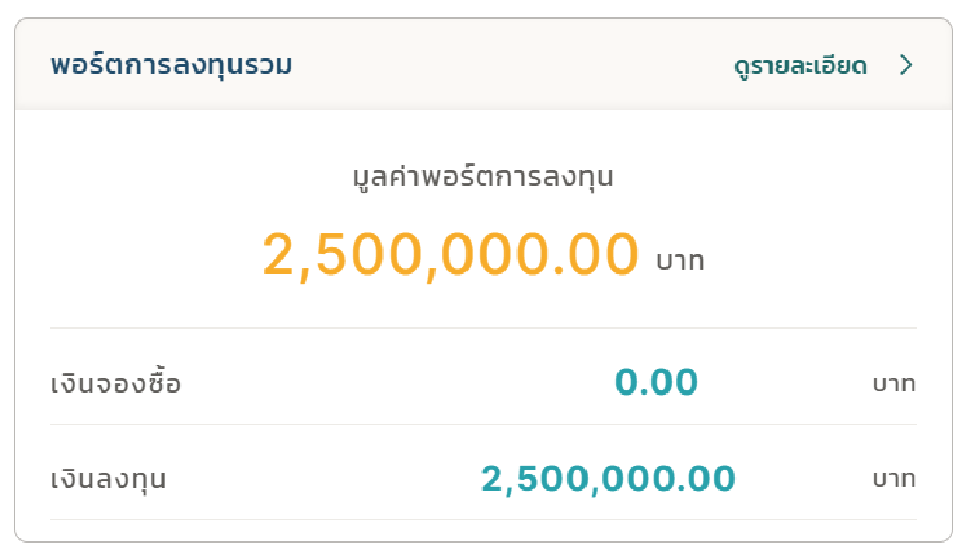
Task: Click the divider line below เงินลงทุน
Action: (483, 520)
